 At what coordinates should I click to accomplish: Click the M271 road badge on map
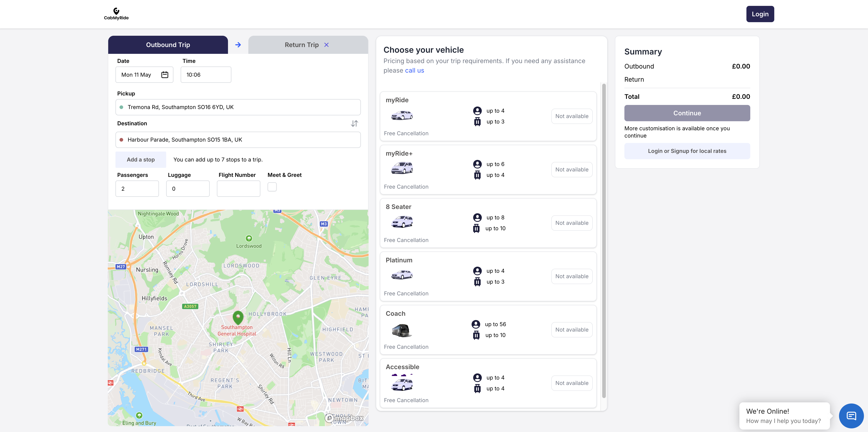click(141, 349)
